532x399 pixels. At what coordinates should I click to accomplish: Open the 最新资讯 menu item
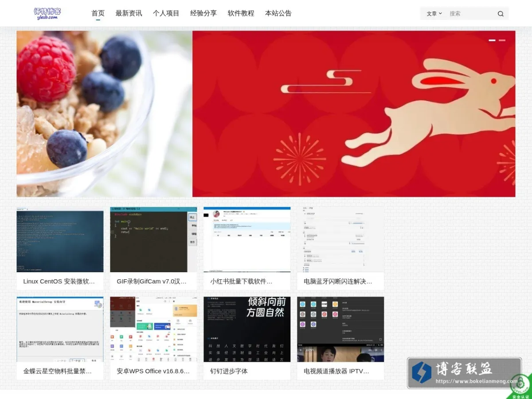pos(129,13)
